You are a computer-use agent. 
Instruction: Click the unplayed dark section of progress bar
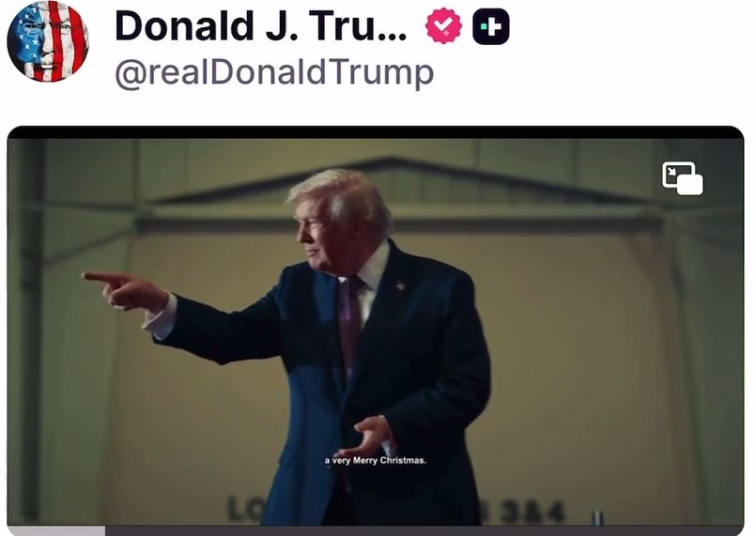pyautogui.click(x=424, y=530)
